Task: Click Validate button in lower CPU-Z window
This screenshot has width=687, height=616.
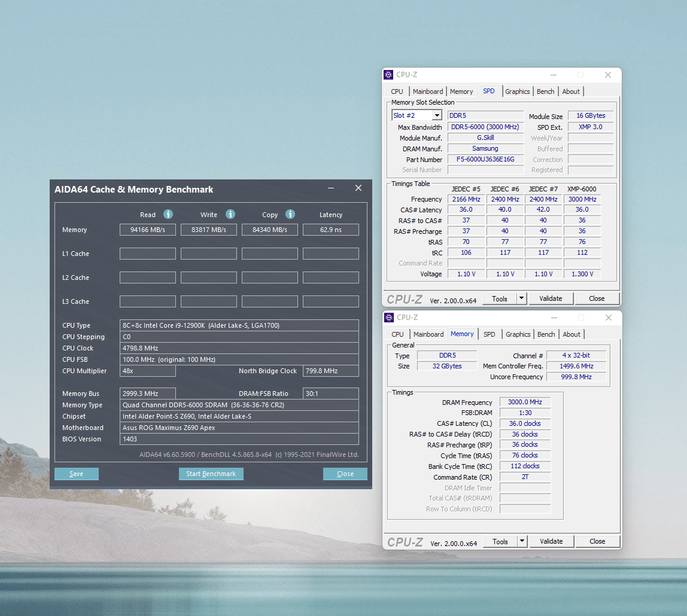Action: click(x=551, y=542)
